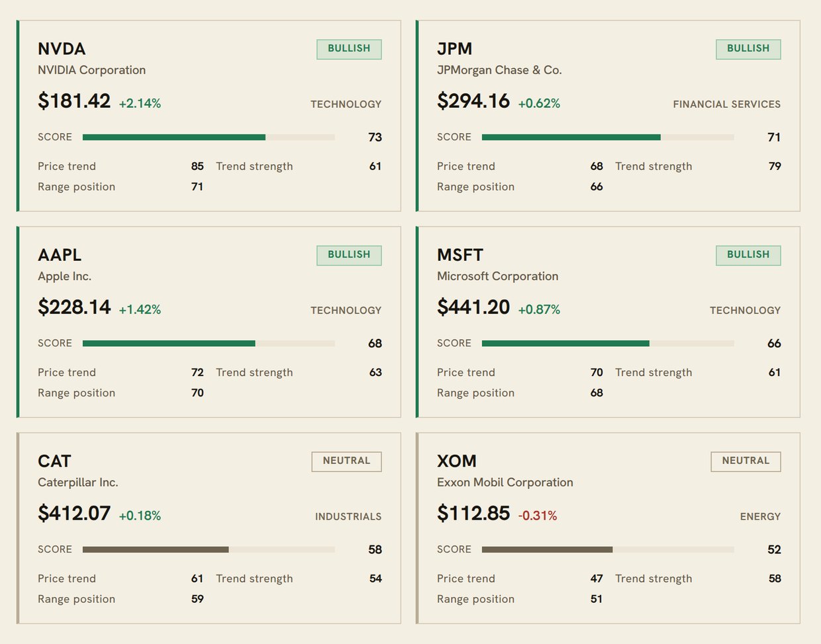This screenshot has height=644, width=821.
Task: Click the AAPL overall score value 68
Action: pyautogui.click(x=375, y=344)
